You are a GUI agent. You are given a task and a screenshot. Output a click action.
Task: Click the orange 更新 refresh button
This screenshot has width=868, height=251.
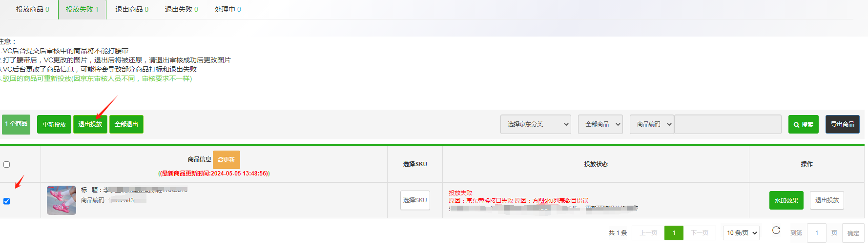click(227, 160)
